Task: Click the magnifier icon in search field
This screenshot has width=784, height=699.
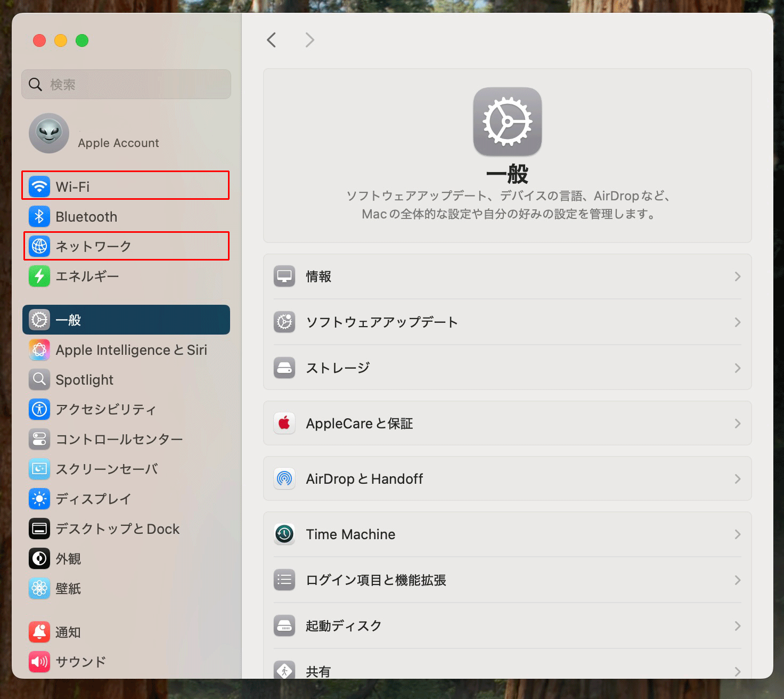Action: 35,84
